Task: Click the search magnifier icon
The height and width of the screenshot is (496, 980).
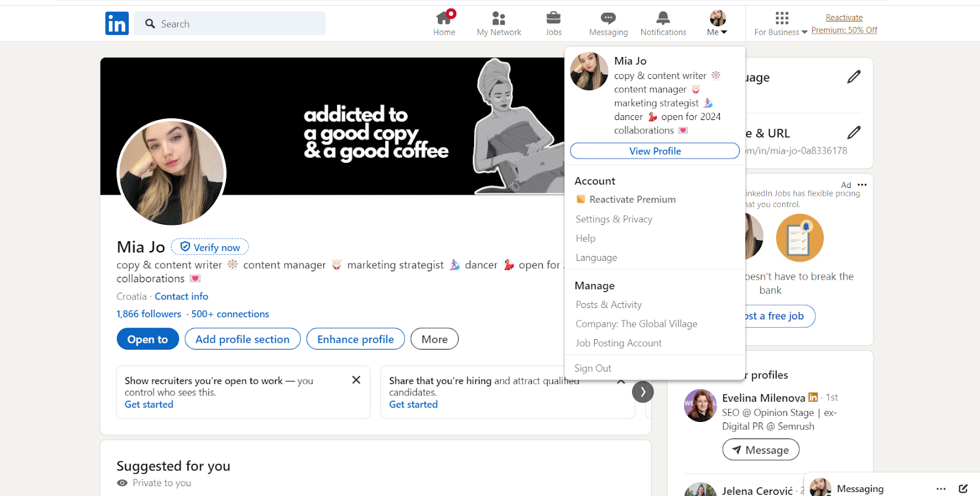Action: pyautogui.click(x=150, y=23)
